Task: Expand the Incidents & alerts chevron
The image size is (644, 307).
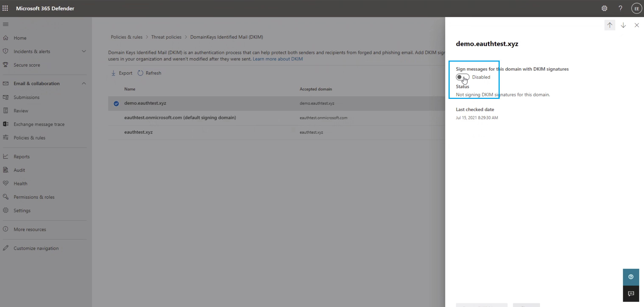Action: click(x=84, y=51)
